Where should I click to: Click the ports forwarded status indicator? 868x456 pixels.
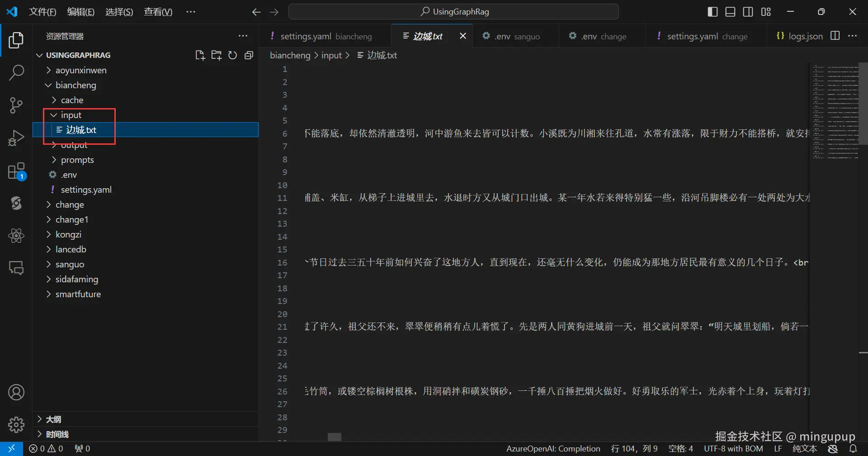coord(82,448)
